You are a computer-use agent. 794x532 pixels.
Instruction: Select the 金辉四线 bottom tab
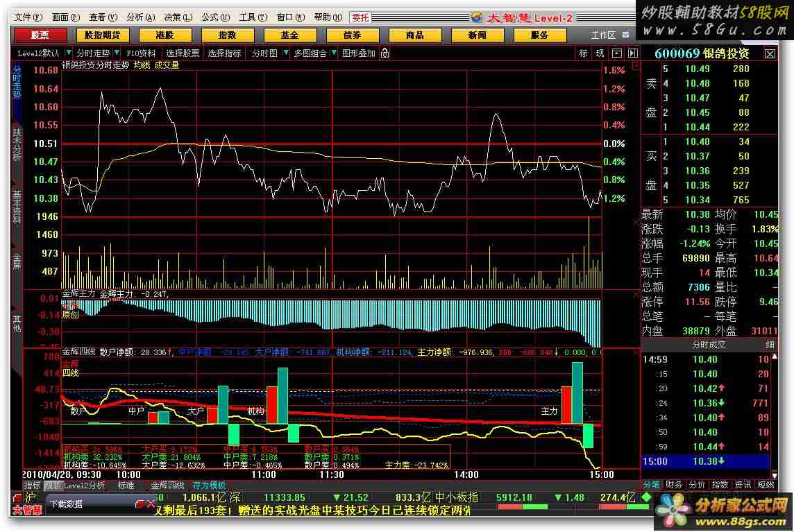coord(167,485)
